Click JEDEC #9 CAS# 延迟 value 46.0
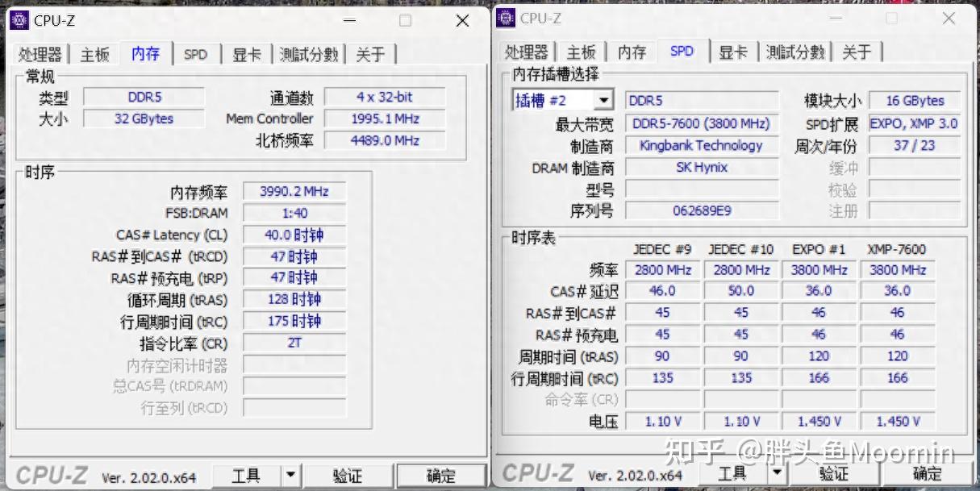This screenshot has height=491, width=980. click(662, 291)
